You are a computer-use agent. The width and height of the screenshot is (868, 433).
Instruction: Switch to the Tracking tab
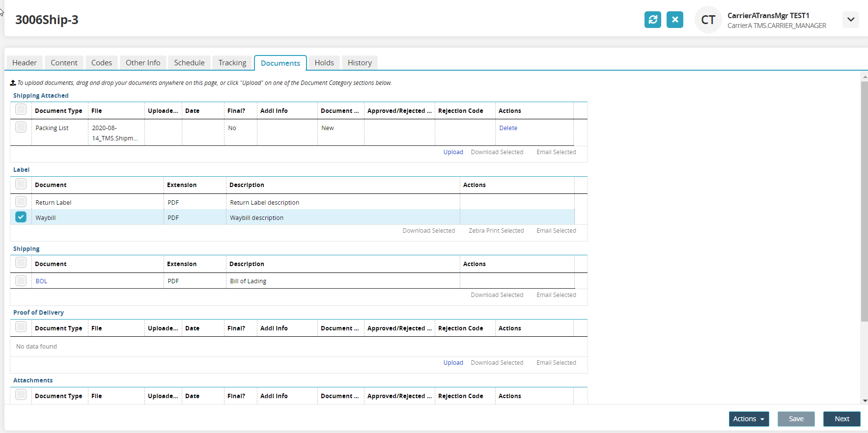point(232,63)
